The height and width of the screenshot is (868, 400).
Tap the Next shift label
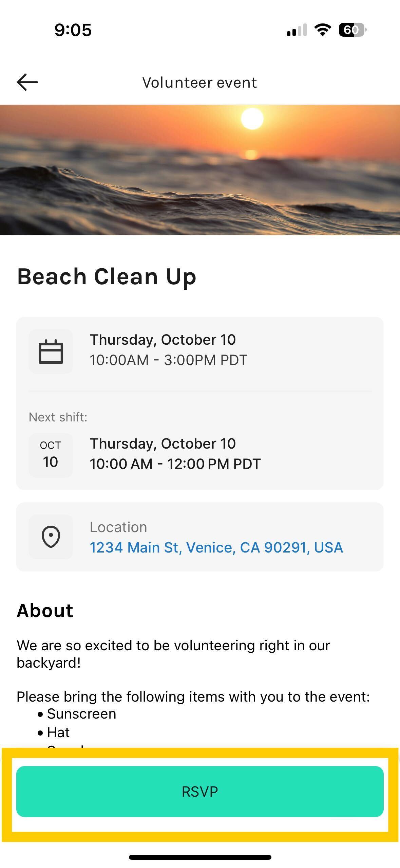58,417
